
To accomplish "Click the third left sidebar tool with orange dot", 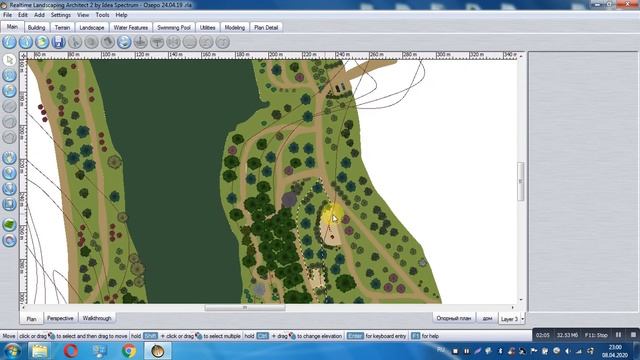I will click(x=9, y=91).
